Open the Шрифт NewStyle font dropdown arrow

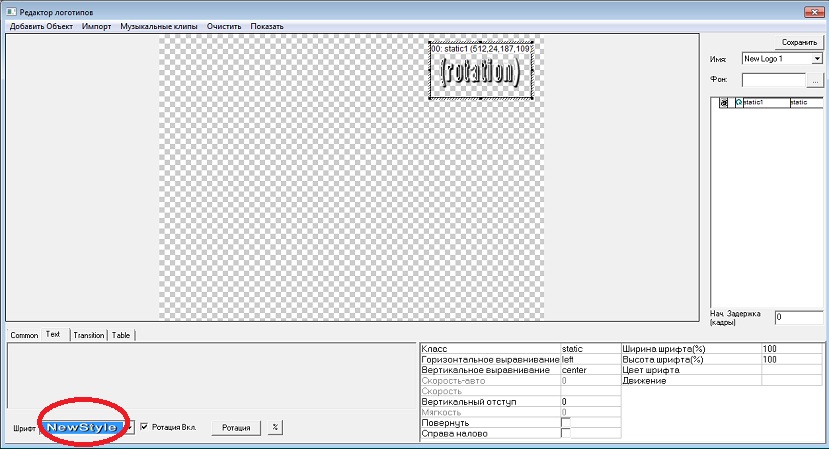click(x=130, y=427)
